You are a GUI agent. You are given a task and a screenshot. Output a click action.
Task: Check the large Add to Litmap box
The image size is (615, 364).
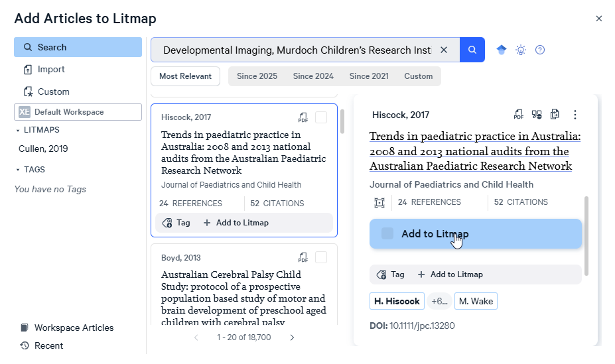click(x=387, y=233)
